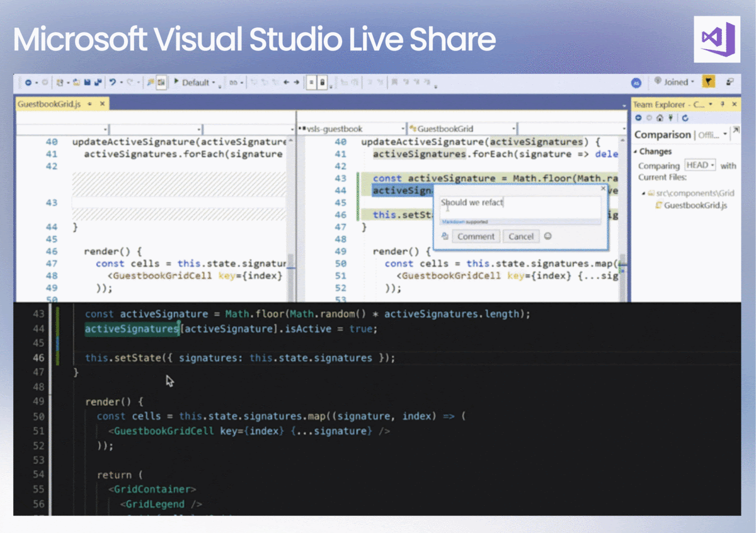
Task: Close the Team Explorer panel
Action: point(735,104)
